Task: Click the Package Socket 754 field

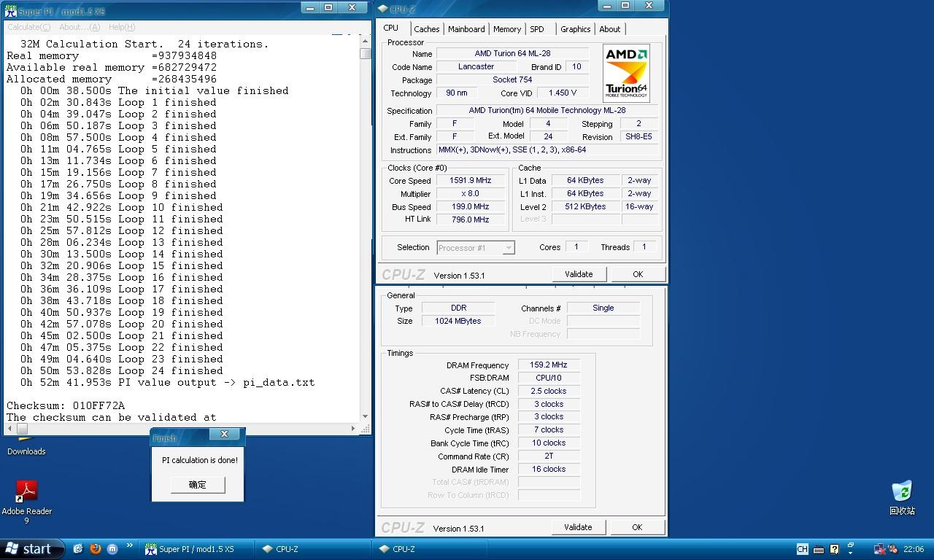Action: 512,79
